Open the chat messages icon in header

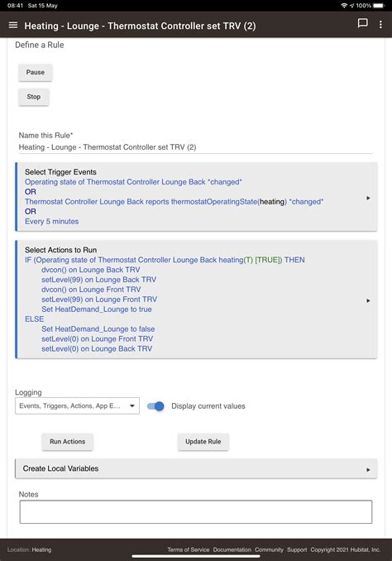(x=363, y=24)
